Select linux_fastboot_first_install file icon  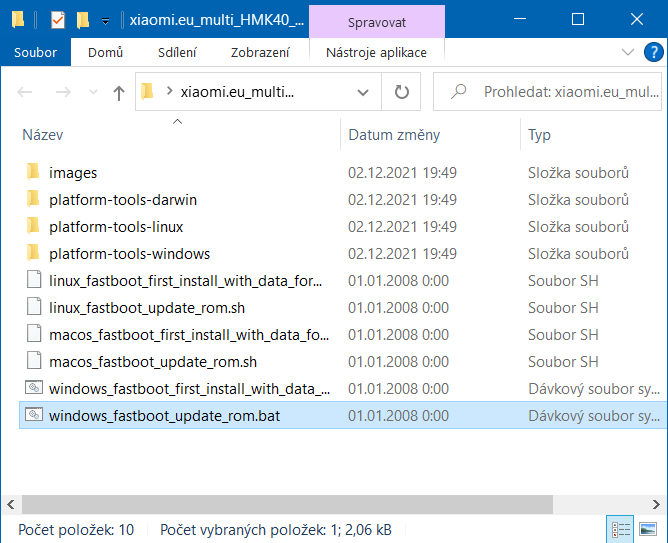pyautogui.click(x=34, y=280)
